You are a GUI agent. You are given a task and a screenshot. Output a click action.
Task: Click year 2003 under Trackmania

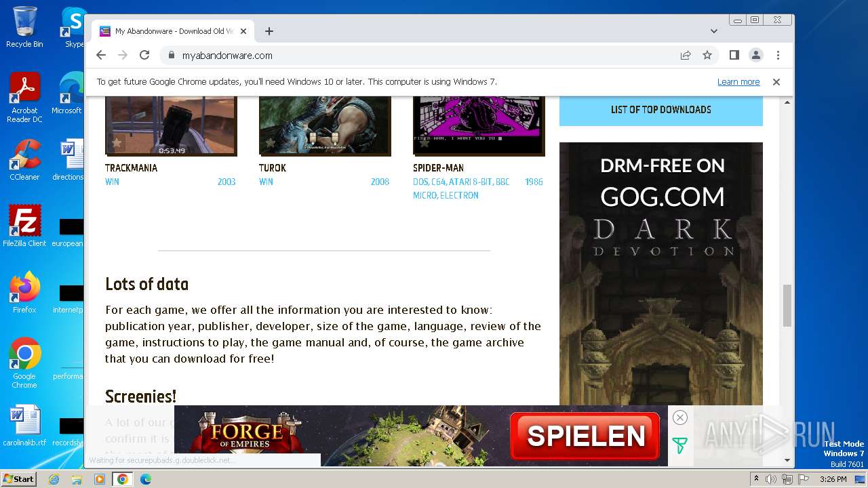226,182
